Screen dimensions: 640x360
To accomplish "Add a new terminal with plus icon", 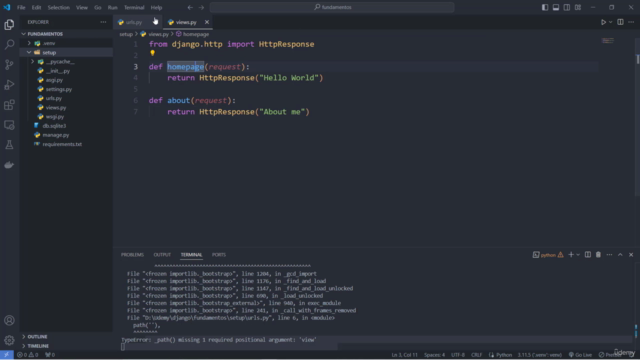I will click(571, 255).
